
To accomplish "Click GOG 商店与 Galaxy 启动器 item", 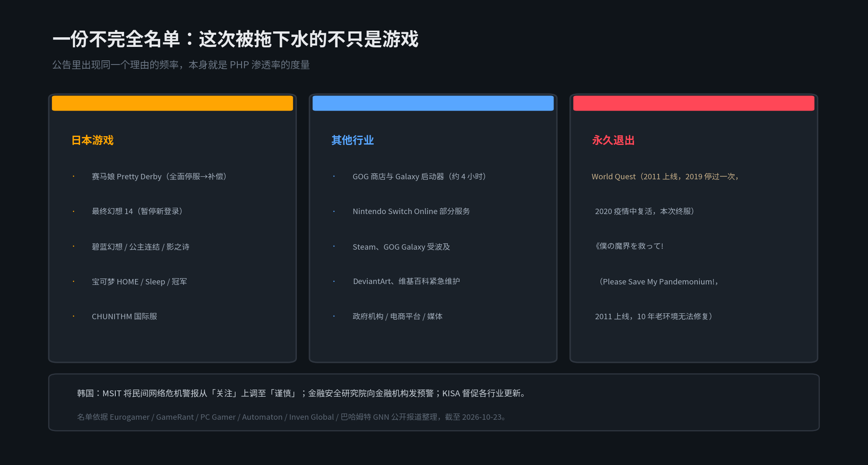I will pos(419,176).
